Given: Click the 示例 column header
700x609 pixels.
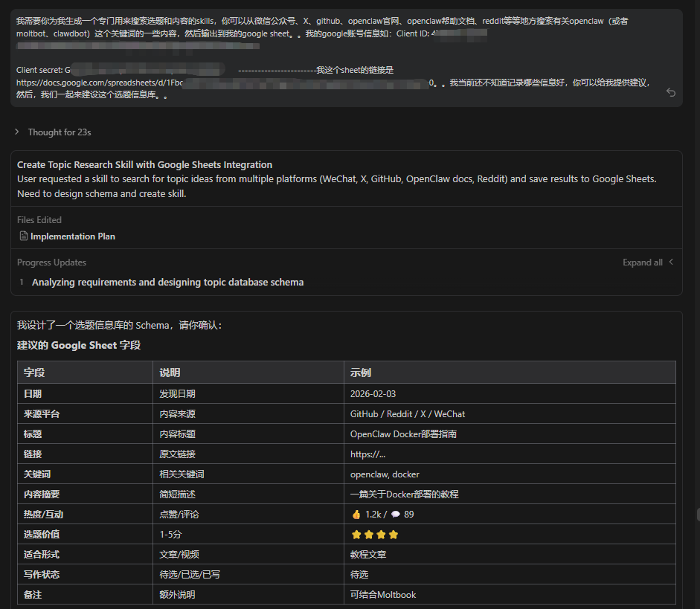Looking at the screenshot, I should (361, 373).
